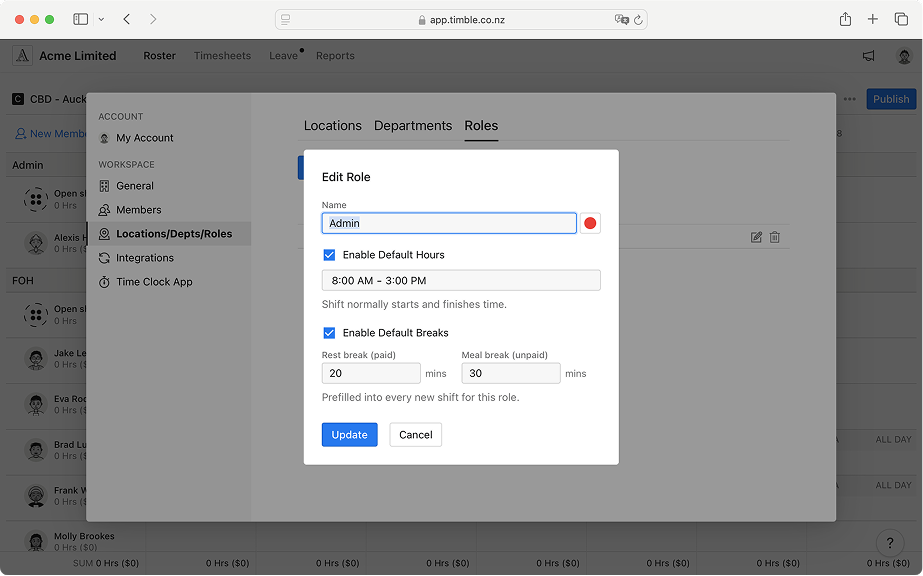Click the CBD location badge icon
Image resolution: width=923 pixels, height=576 pixels.
click(x=18, y=99)
